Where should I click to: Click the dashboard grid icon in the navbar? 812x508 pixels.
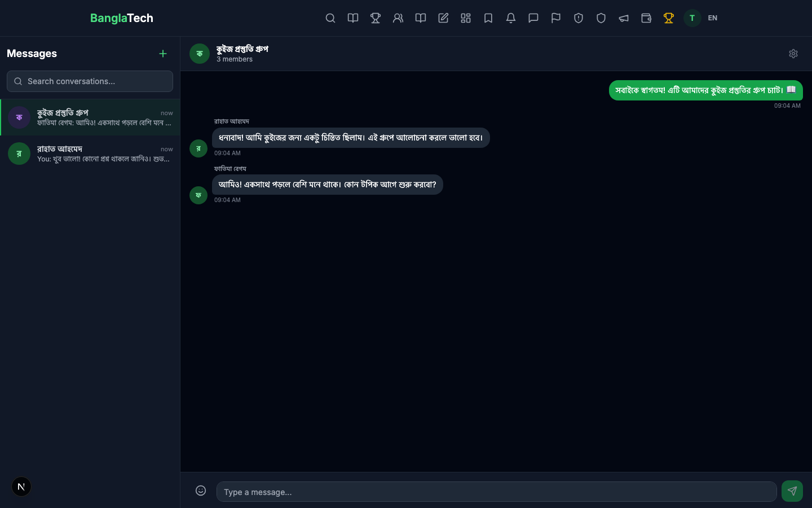(466, 18)
